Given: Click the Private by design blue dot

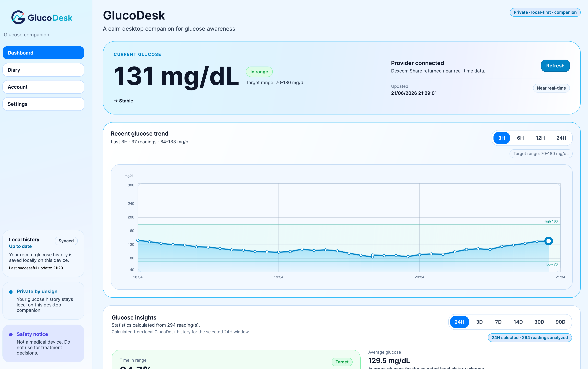Looking at the screenshot, I should pos(11,292).
